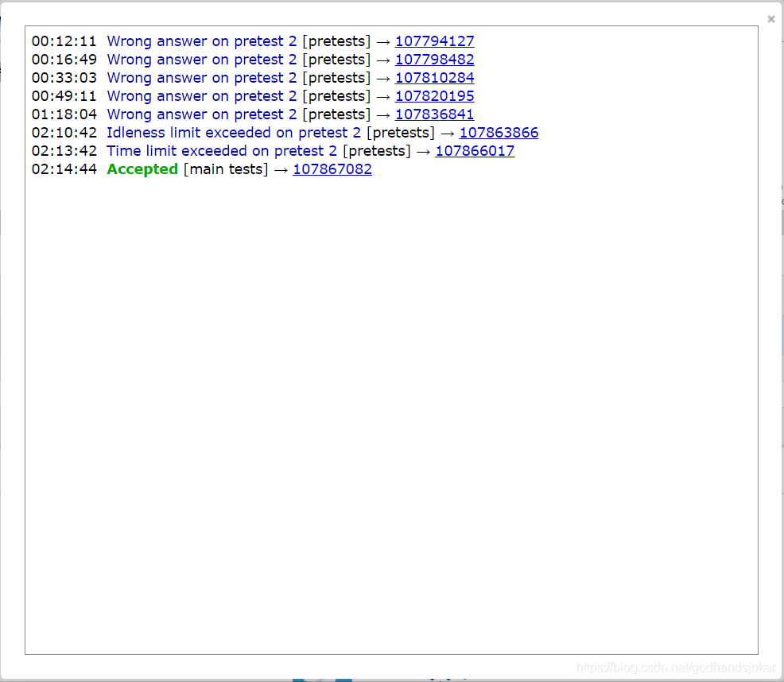Click timestamp 02:14:44
The height and width of the screenshot is (682, 784).
(64, 169)
